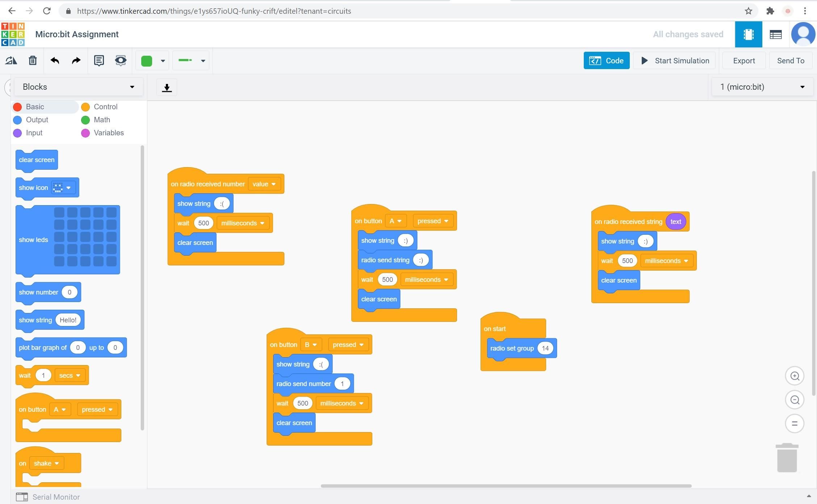Screen dimensions: 817x504
Task: Open the Blocks editor mode dropdown
Action: 78,86
